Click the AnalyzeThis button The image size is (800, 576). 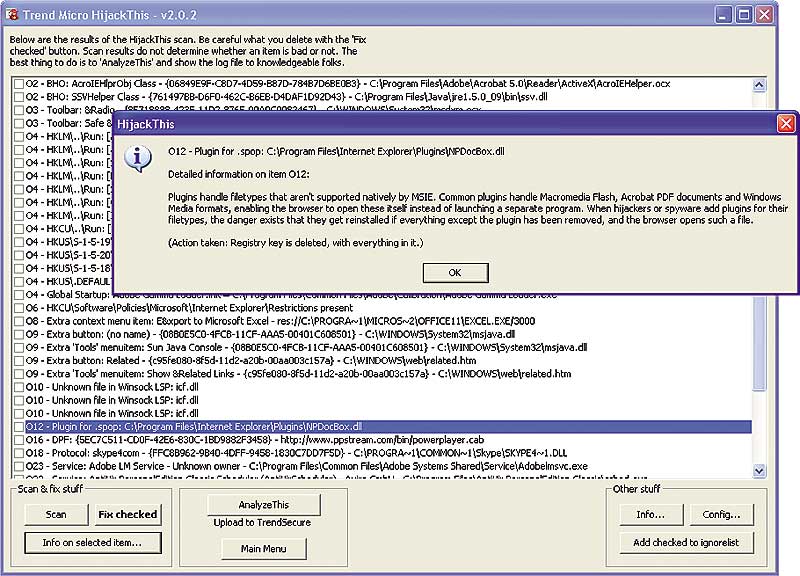(x=264, y=505)
